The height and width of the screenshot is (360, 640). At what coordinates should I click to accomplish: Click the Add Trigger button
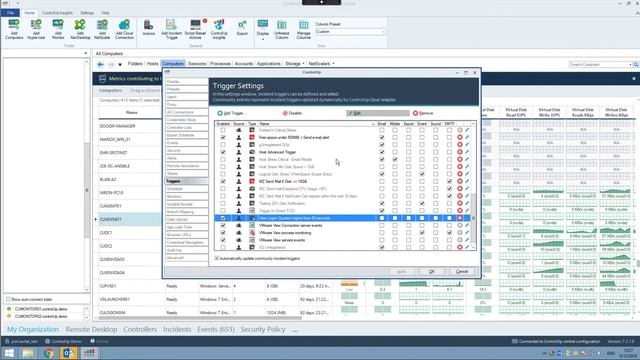click(231, 113)
